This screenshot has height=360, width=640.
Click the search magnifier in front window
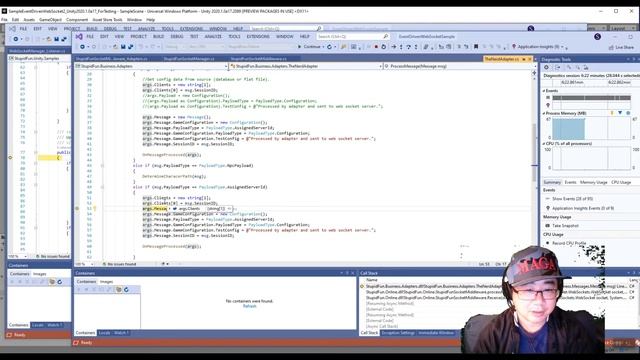tap(385, 36)
